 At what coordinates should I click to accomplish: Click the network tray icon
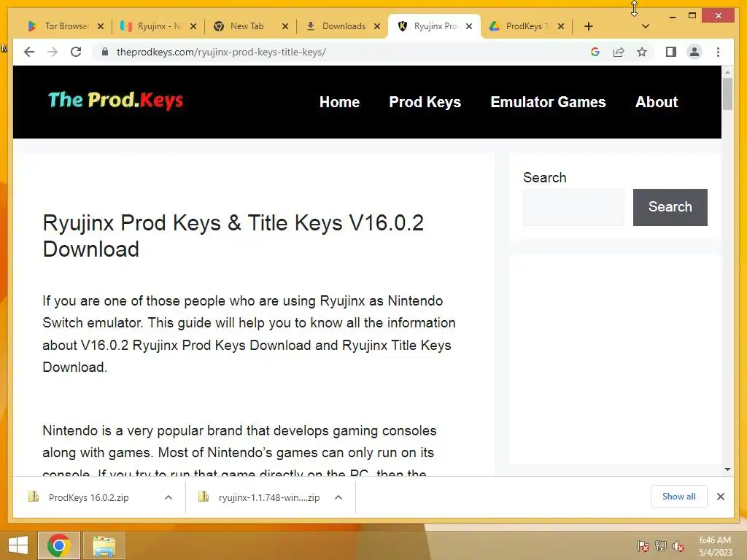point(660,545)
